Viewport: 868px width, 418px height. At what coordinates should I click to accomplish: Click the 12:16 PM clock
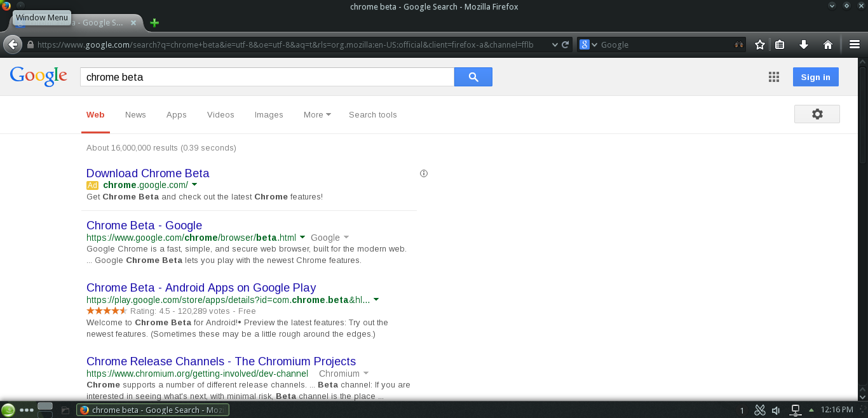[837, 410]
